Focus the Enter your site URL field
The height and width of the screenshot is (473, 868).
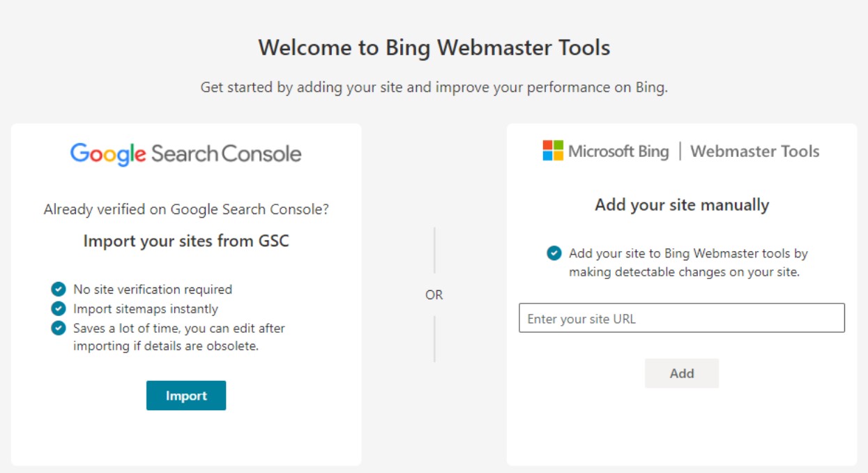click(681, 318)
